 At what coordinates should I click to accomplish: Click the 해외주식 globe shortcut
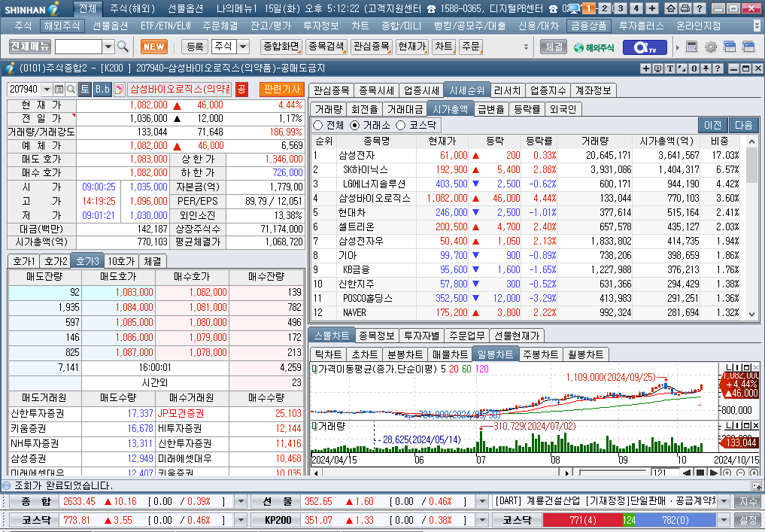593,47
